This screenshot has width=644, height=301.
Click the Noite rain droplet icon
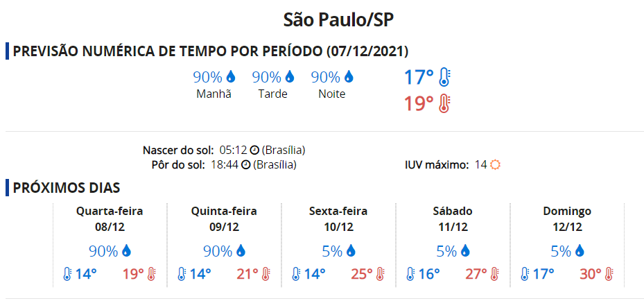349,76
